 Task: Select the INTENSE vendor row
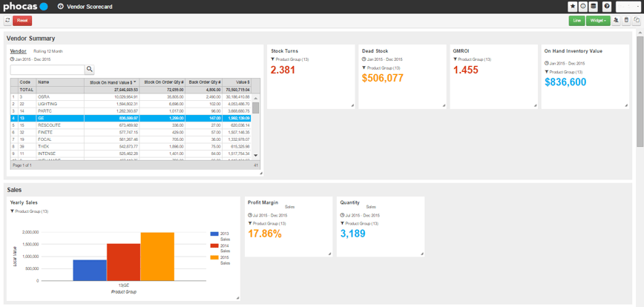(x=130, y=153)
